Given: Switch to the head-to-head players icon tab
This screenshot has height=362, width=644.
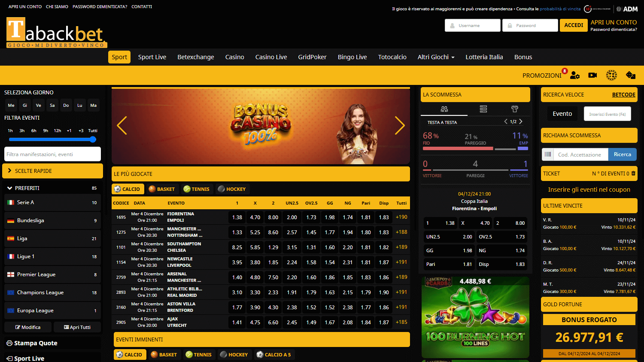Looking at the screenshot, I should [444, 109].
